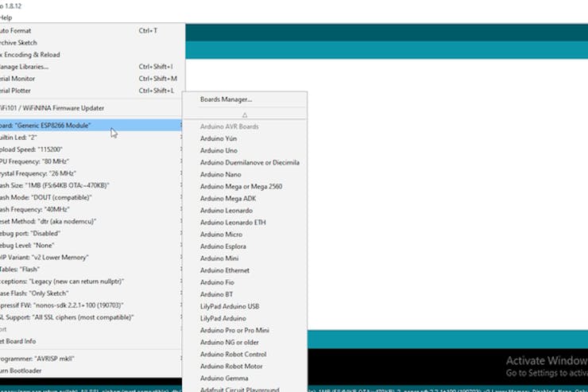
Task: Select Arduino Uno board
Action: click(245, 150)
